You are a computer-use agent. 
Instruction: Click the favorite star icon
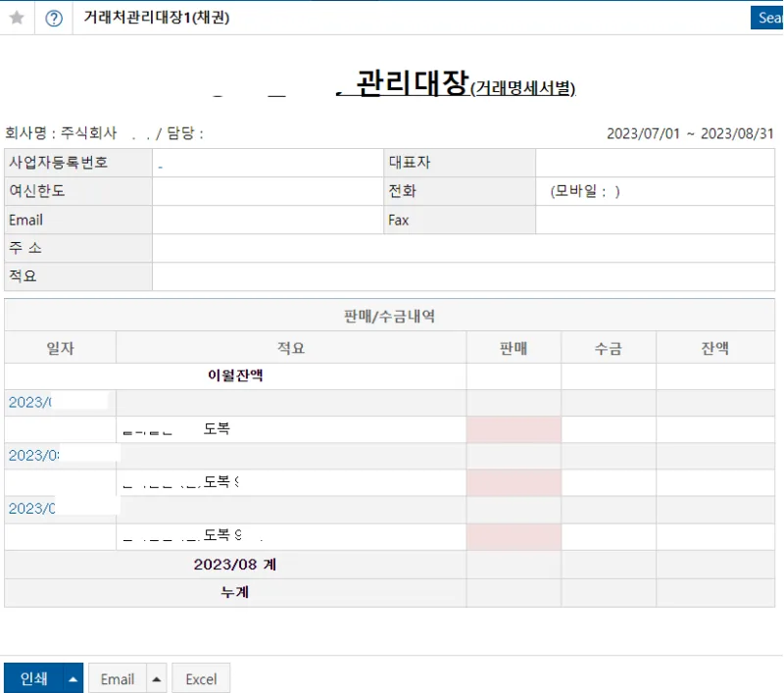17,18
